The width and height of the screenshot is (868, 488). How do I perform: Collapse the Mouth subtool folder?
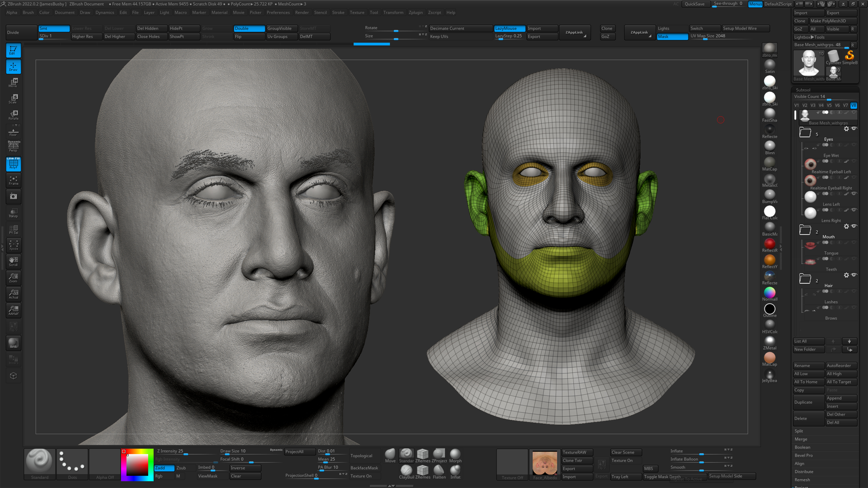(x=805, y=230)
